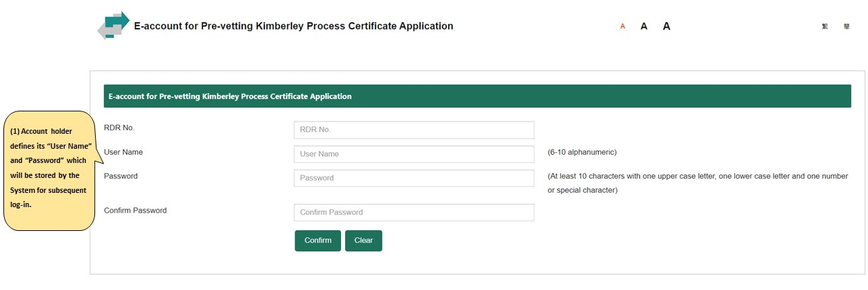Select the largest font size A
Image resolution: width=868 pixels, height=290 pixels.
click(666, 26)
